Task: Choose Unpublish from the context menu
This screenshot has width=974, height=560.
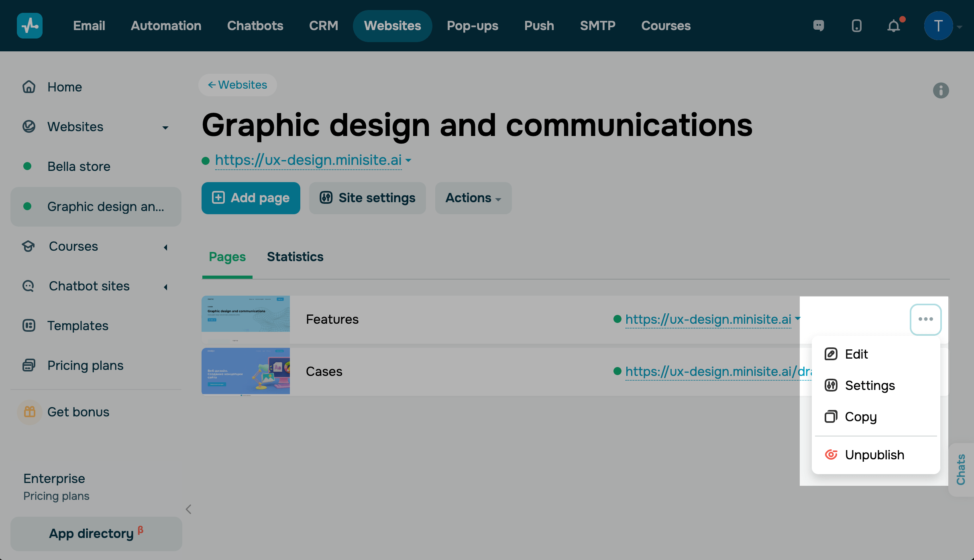Action: (874, 455)
